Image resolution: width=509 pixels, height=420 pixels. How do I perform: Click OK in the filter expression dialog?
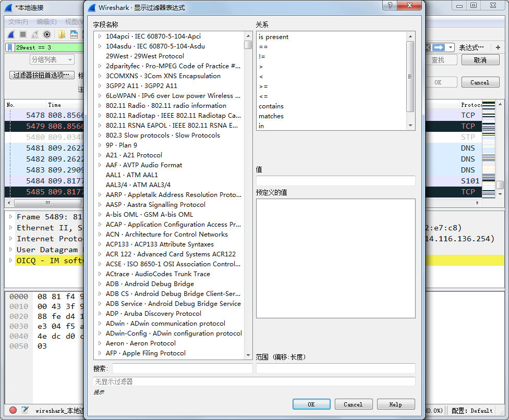coord(311,404)
